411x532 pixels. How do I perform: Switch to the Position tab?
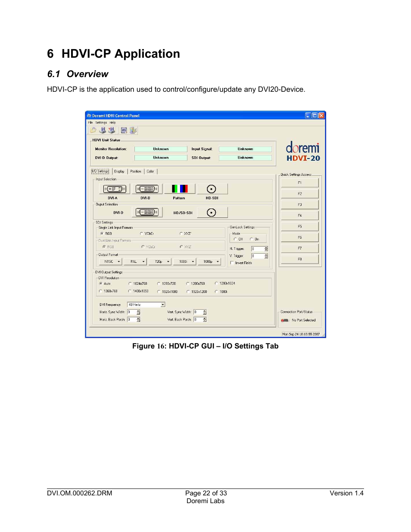click(136, 171)
